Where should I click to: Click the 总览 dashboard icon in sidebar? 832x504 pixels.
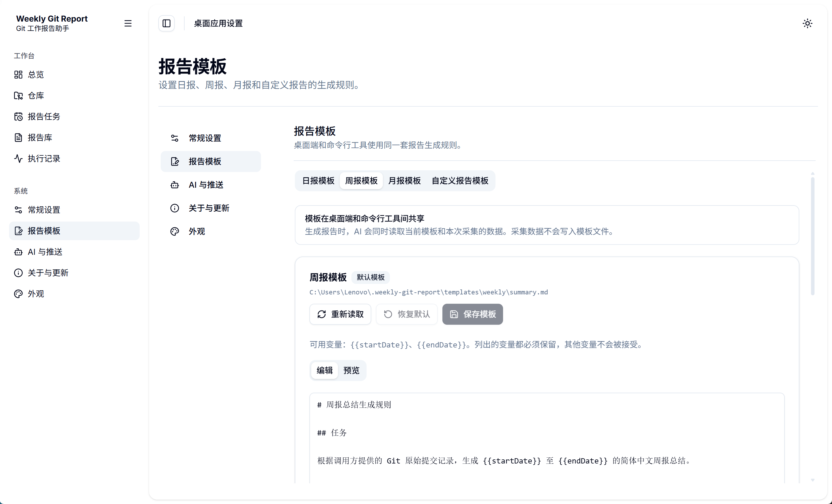18,75
